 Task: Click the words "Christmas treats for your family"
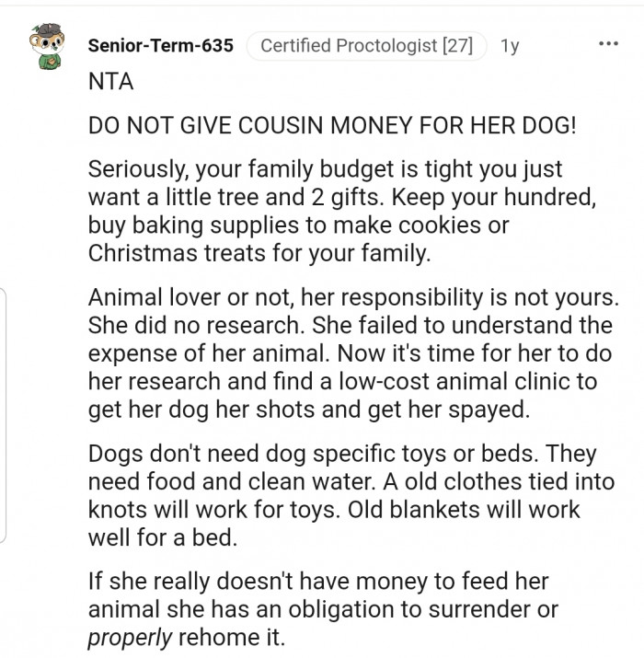tap(259, 253)
